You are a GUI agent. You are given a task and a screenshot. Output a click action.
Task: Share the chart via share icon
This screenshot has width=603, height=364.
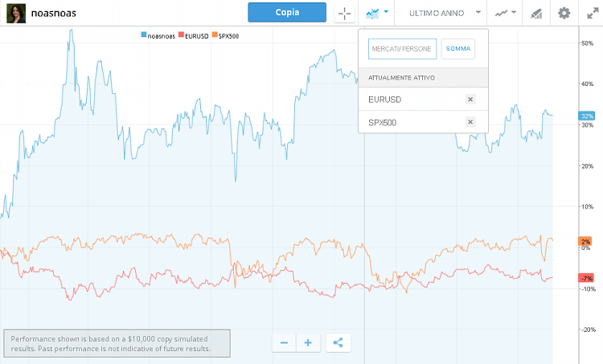(x=338, y=343)
